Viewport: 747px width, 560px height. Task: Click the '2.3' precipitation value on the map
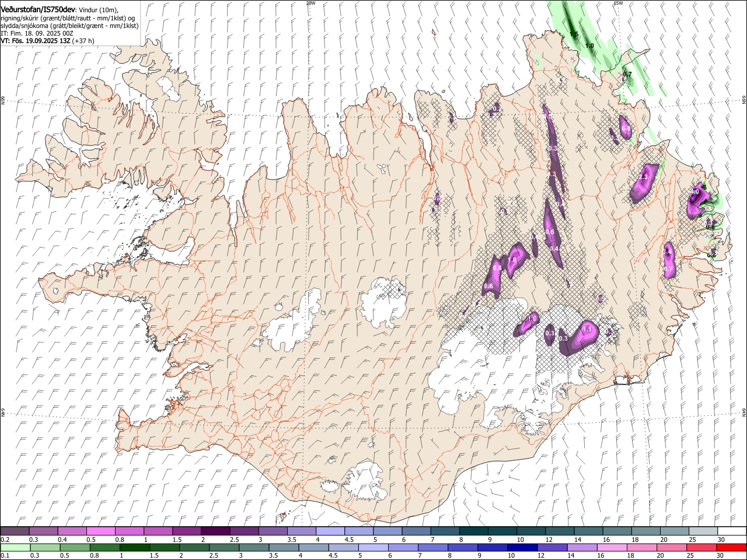(x=644, y=177)
